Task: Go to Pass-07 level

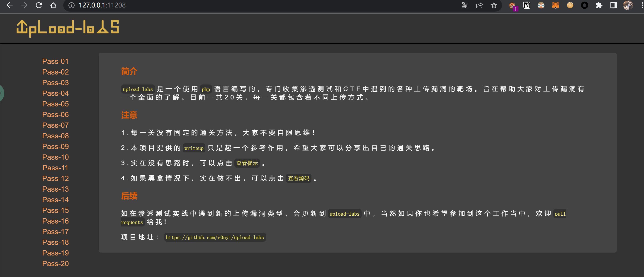Action: point(55,125)
